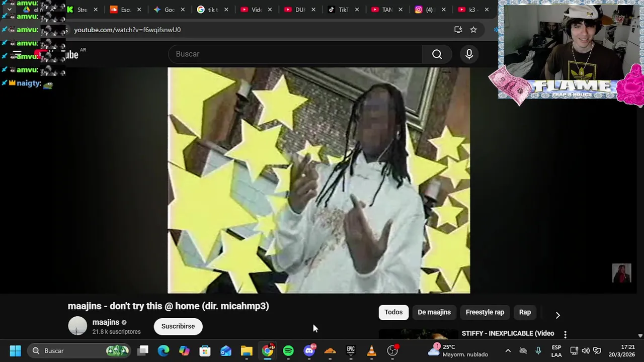The height and width of the screenshot is (362, 644).
Task: Click the STIFFY video thumbnail
Action: click(418, 334)
